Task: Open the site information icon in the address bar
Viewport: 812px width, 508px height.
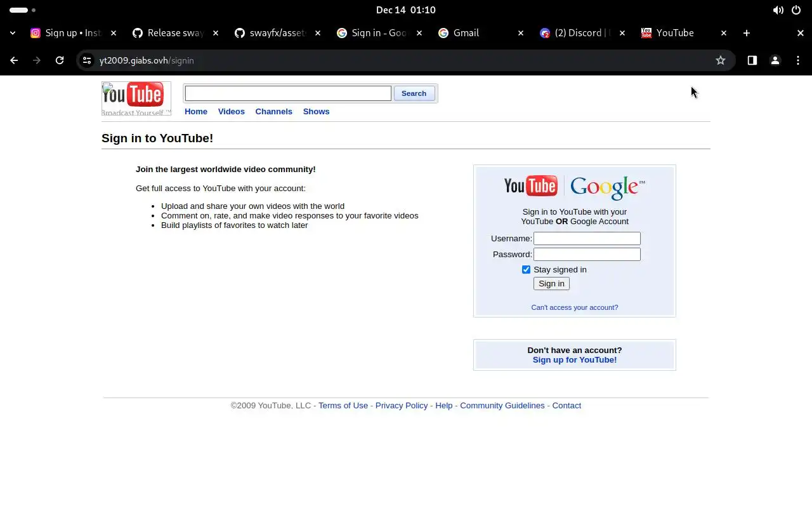Action: coord(87,60)
